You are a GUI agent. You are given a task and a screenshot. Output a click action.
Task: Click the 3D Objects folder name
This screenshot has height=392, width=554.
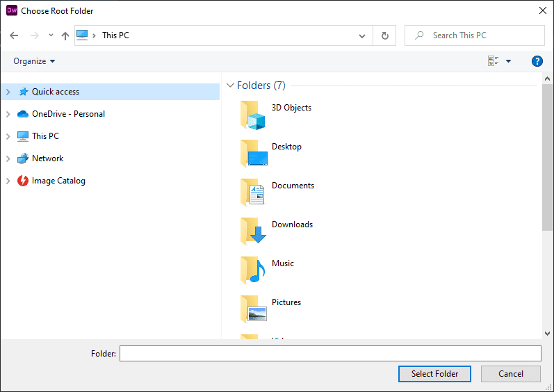click(291, 108)
